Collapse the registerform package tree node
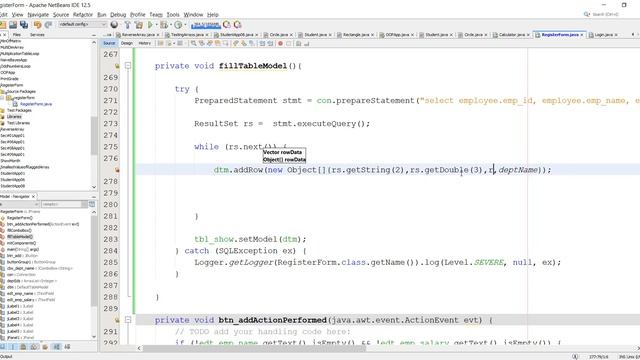The height and width of the screenshot is (360, 640). coord(2,98)
